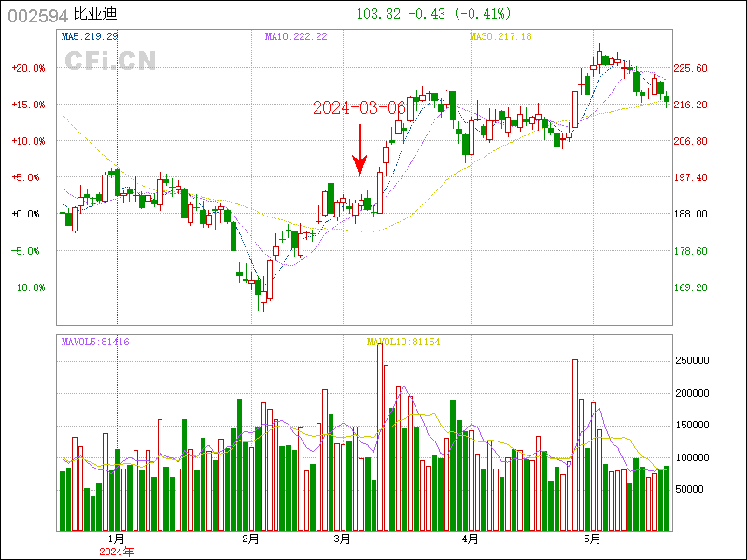Click the +10.0% axis label
The width and height of the screenshot is (747, 560).
(29, 141)
